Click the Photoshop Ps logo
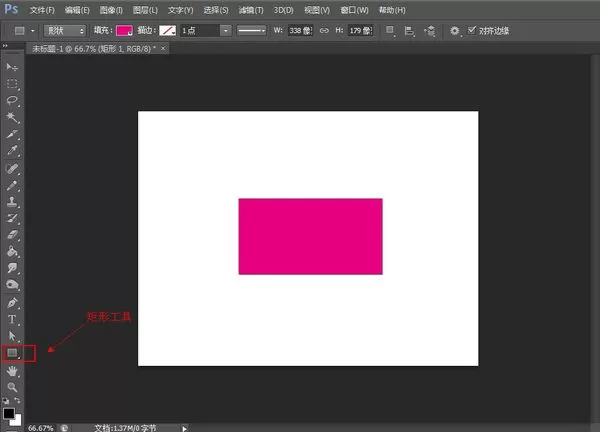Image resolution: width=600 pixels, height=432 pixels. point(11,9)
